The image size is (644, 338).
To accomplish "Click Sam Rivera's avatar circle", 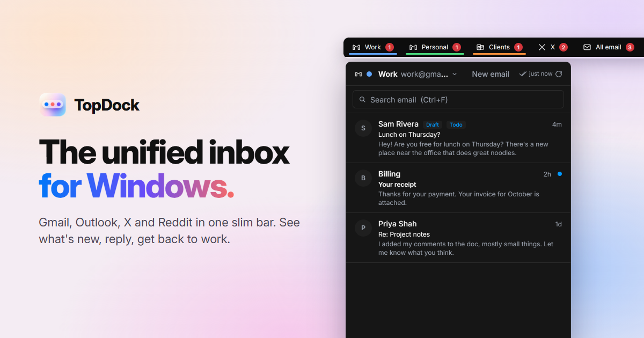I will point(363,128).
